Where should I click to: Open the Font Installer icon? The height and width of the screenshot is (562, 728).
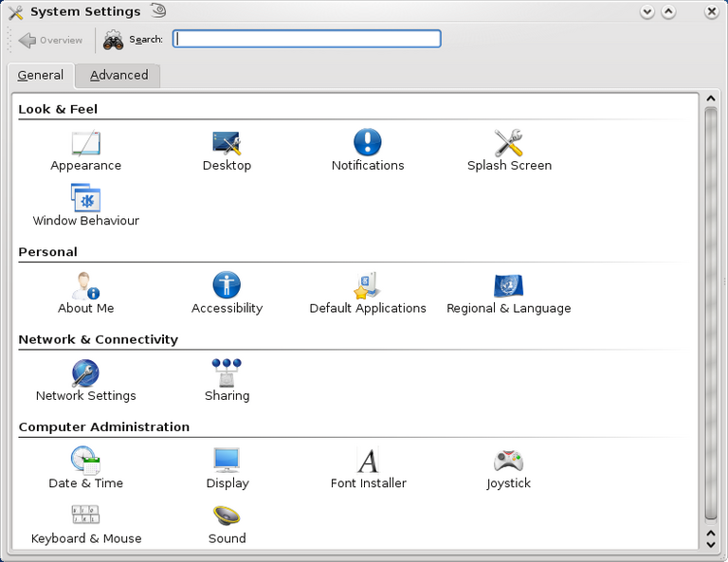pos(368,461)
